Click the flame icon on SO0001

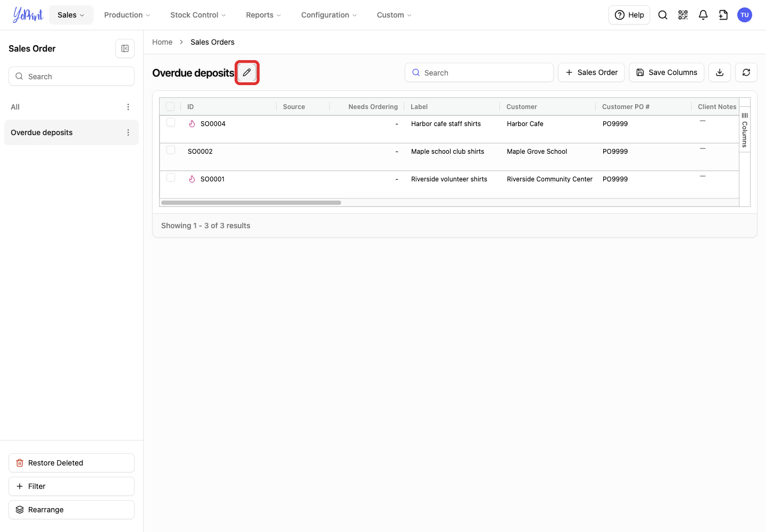click(192, 179)
